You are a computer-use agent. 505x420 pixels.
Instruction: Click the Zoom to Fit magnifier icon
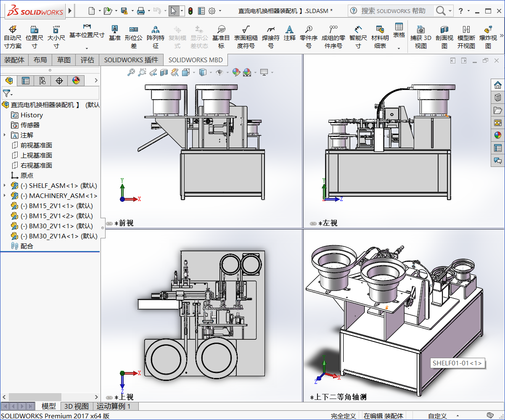click(131, 72)
